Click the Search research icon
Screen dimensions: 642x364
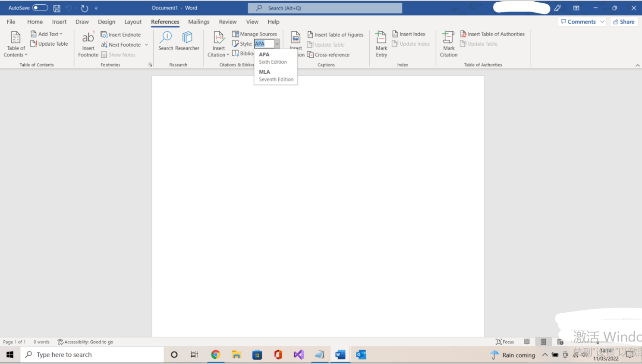coord(166,41)
